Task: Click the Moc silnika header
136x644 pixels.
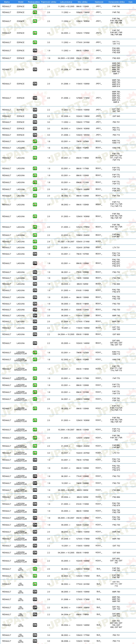Action: click(x=83, y=2)
